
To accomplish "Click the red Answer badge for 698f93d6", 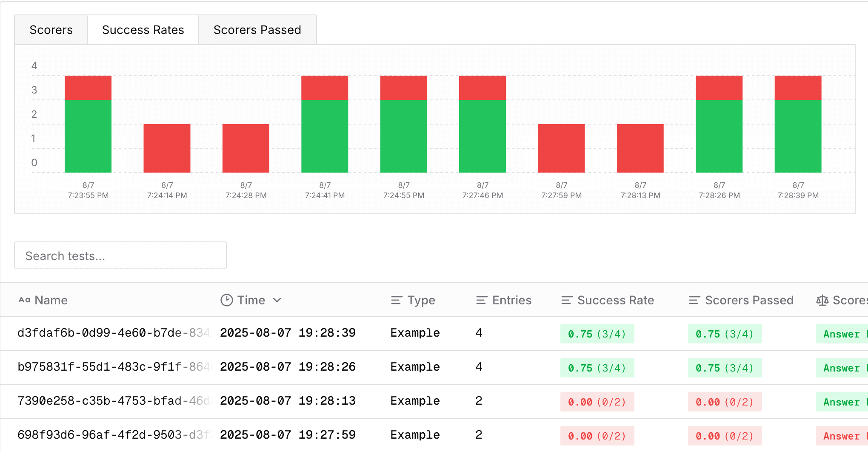I will pos(841,436).
